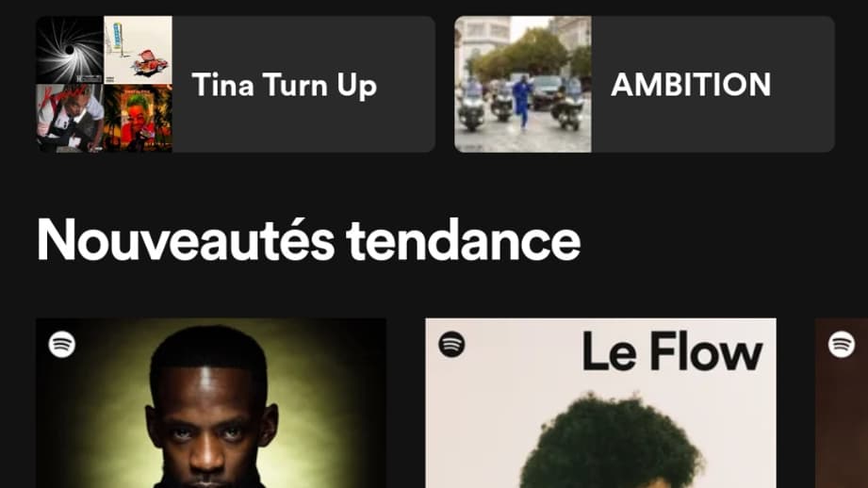Click the Spotify logo on portrait playlist

(62, 344)
